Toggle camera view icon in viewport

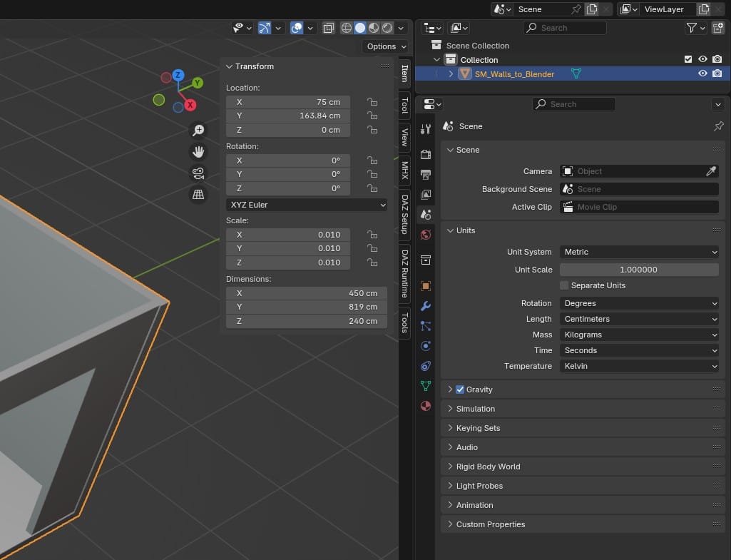point(198,173)
